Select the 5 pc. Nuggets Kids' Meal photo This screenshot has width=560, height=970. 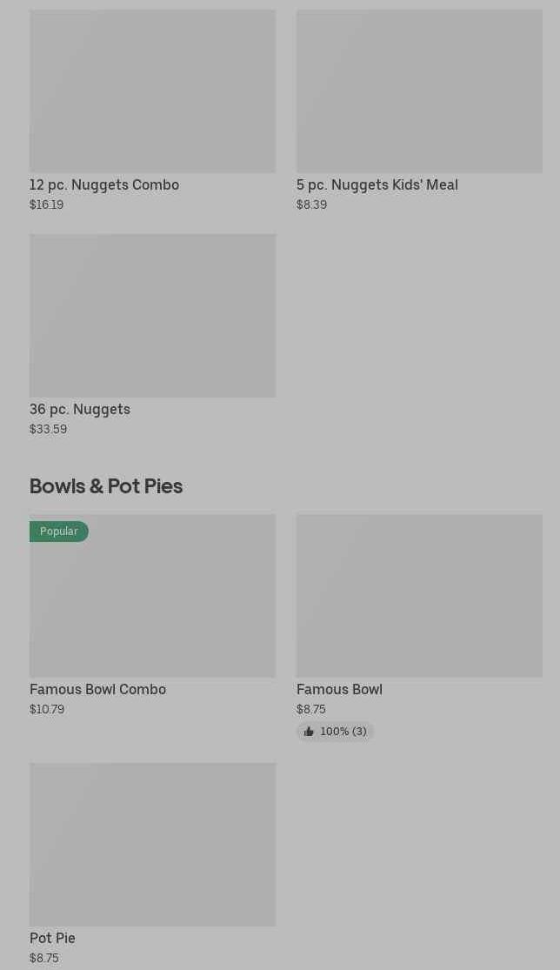coord(419,91)
